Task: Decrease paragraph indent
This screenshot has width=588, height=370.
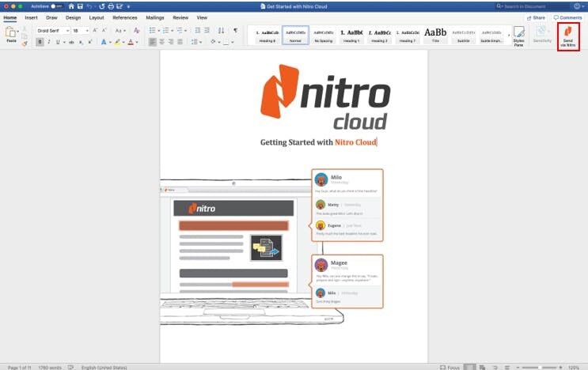Action: coord(198,30)
